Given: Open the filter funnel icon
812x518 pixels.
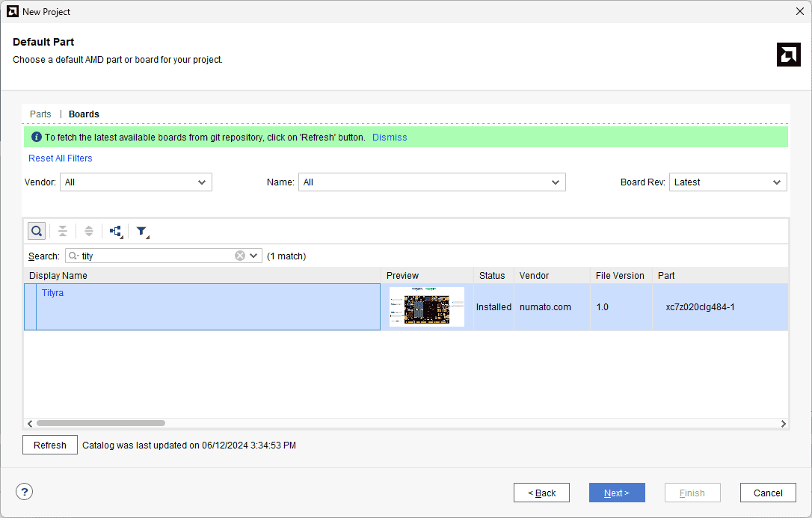Looking at the screenshot, I should [141, 232].
